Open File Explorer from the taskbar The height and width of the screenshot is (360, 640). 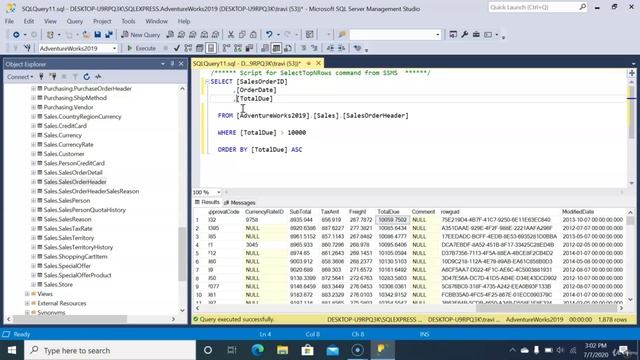[x=282, y=350]
